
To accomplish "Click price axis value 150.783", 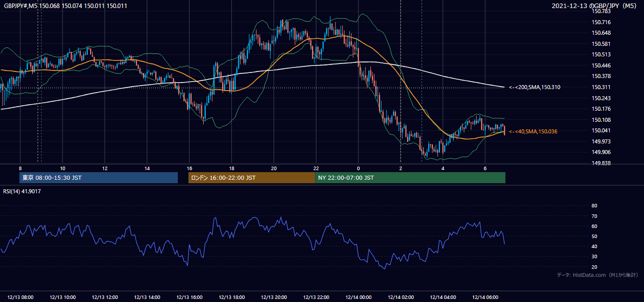I will [x=601, y=11].
